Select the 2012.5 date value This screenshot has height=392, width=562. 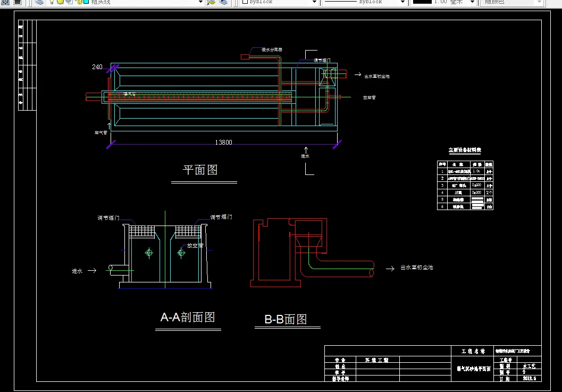(530, 378)
